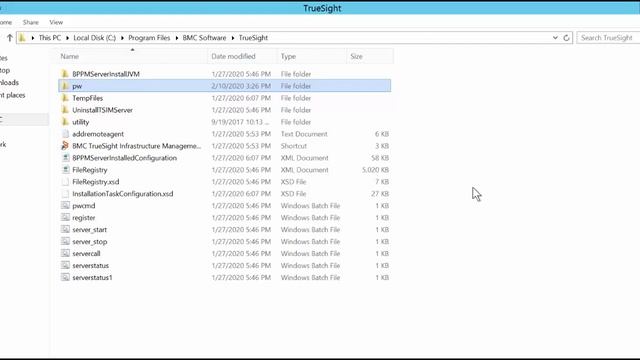This screenshot has height=360, width=640.
Task: Select the utility folder name
Action: tap(81, 122)
